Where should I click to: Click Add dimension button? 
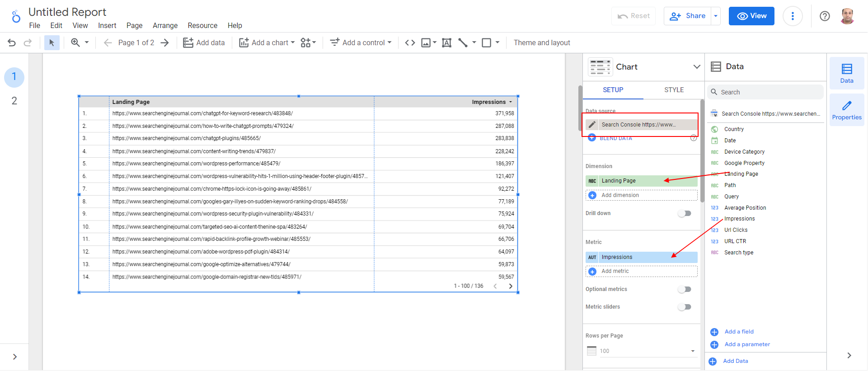point(642,195)
